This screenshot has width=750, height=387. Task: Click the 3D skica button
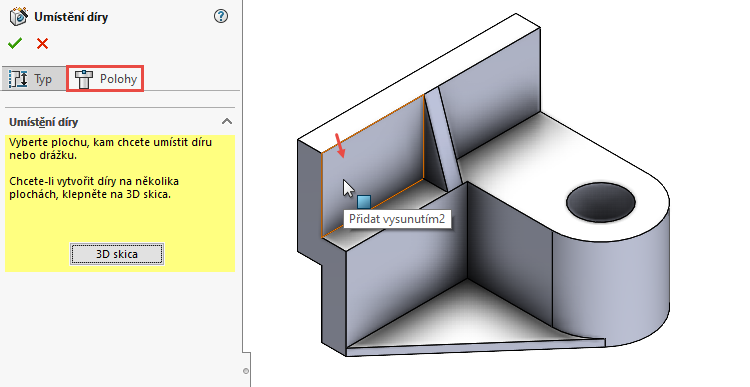coord(117,254)
